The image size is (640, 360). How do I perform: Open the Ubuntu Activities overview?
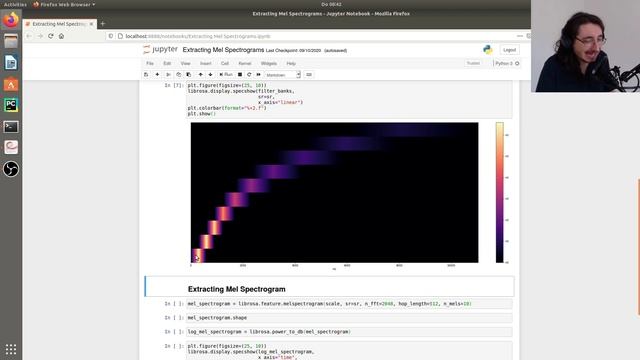click(15, 4)
